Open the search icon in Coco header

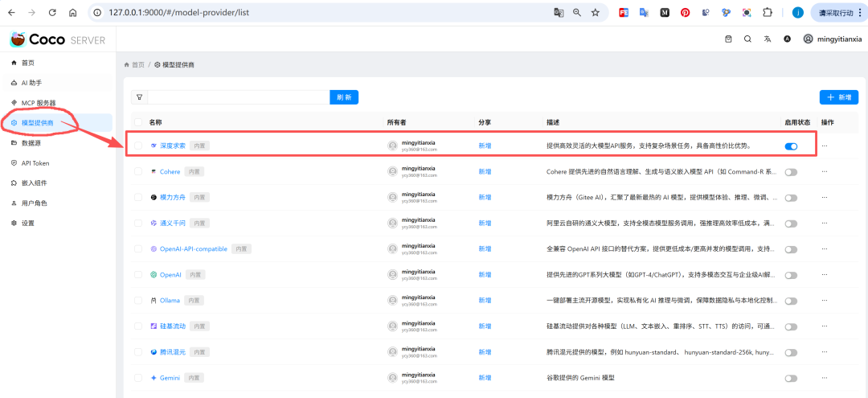[747, 39]
